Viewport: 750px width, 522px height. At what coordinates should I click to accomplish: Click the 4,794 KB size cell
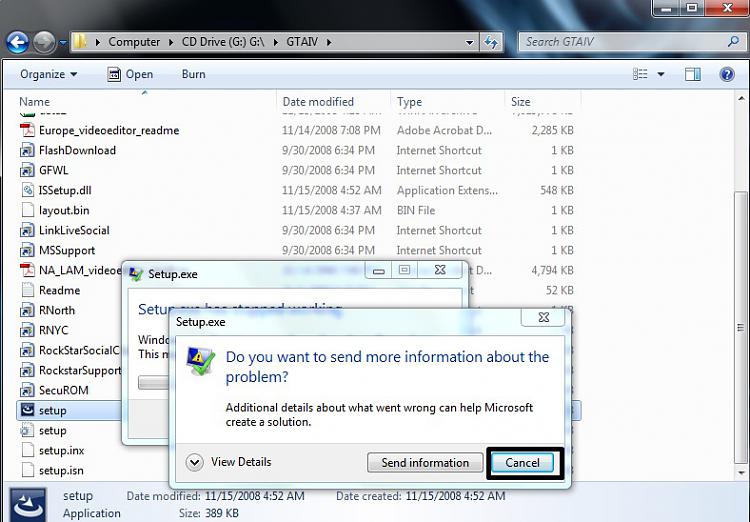coord(552,270)
